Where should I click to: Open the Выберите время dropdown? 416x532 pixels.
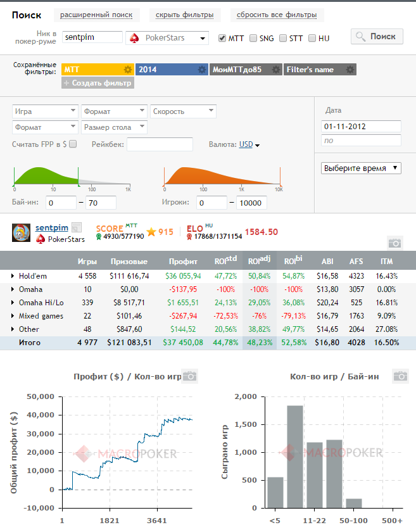(361, 168)
